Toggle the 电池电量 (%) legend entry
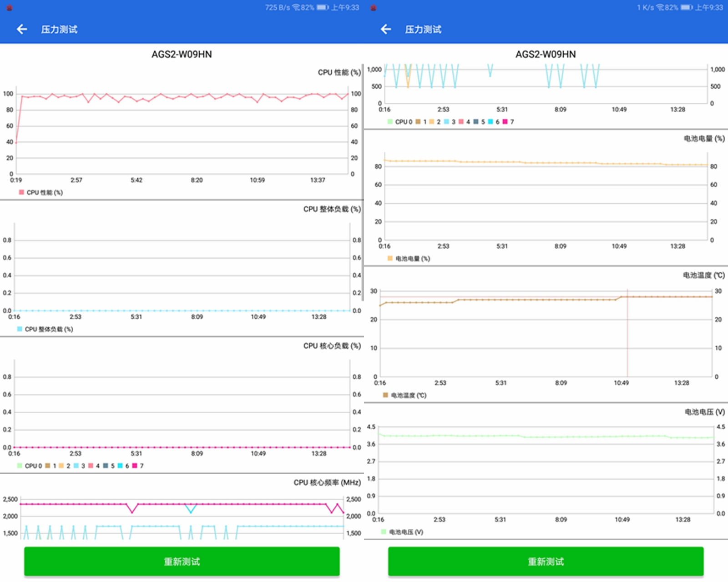728x582 pixels. (409, 258)
